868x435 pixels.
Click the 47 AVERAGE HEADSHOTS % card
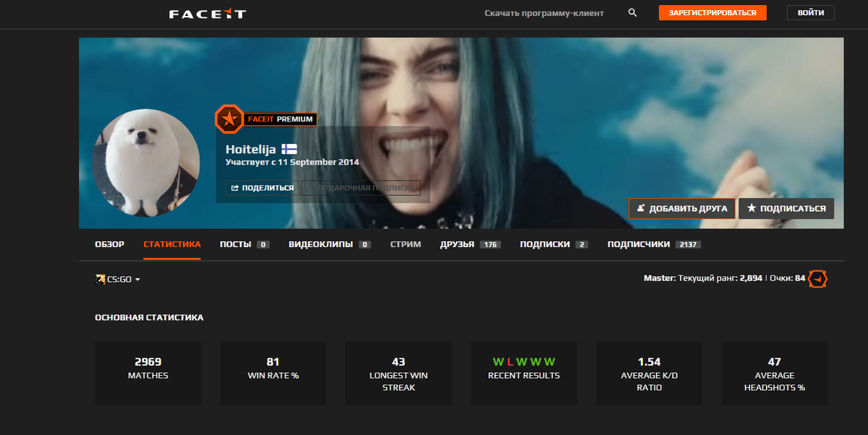(775, 374)
